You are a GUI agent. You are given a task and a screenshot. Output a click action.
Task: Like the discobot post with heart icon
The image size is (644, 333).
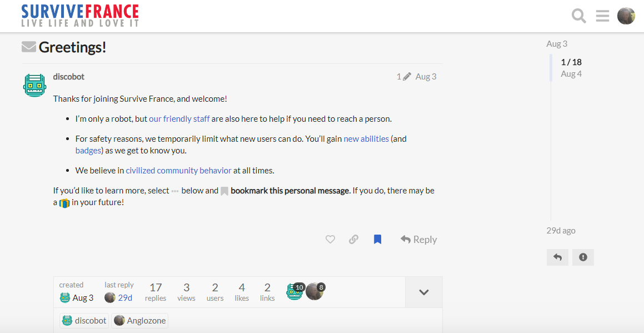330,240
